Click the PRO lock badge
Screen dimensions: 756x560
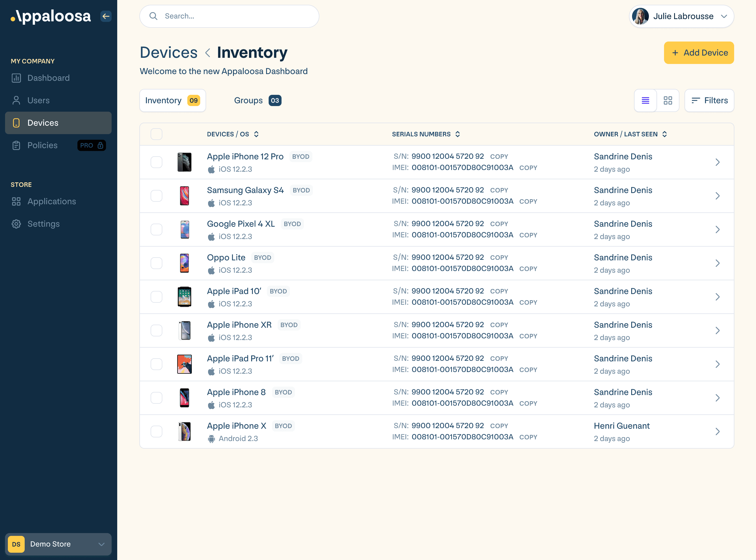pos(91,145)
